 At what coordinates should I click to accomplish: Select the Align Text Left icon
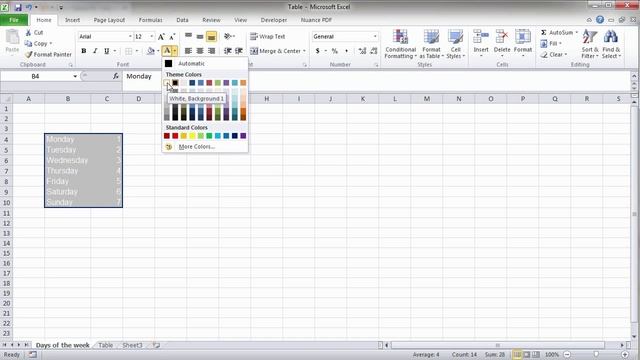(x=188, y=51)
